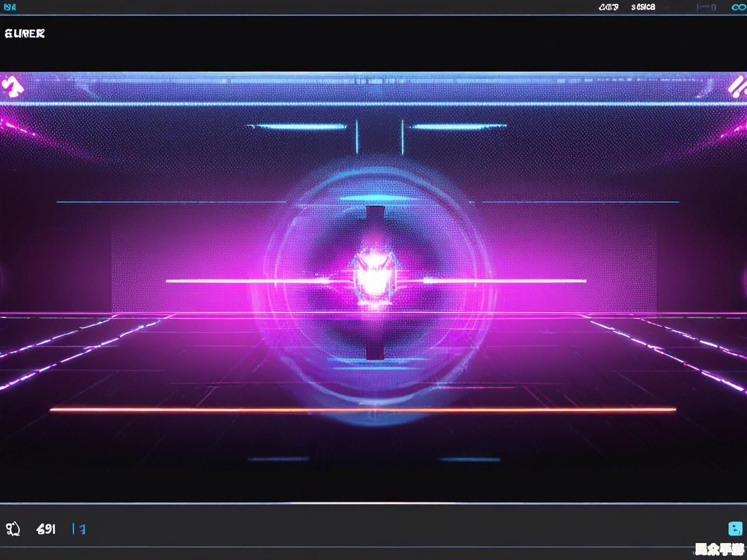The image size is (747, 560).
Task: Click the dark vertical bar above the orb
Action: 374,220
